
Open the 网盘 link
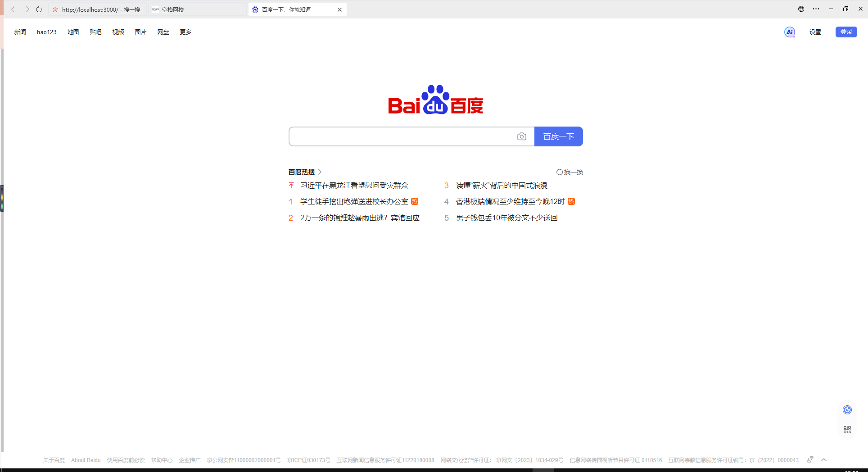point(163,32)
